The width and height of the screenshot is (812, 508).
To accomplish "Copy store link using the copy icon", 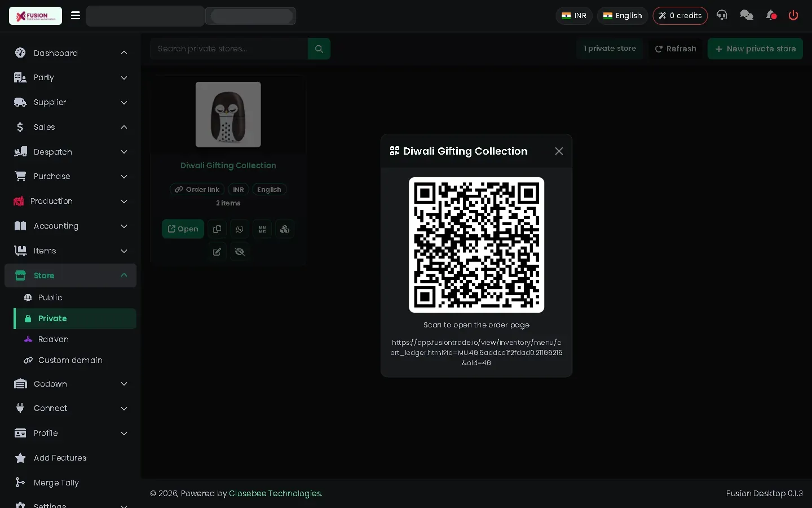I will [217, 229].
